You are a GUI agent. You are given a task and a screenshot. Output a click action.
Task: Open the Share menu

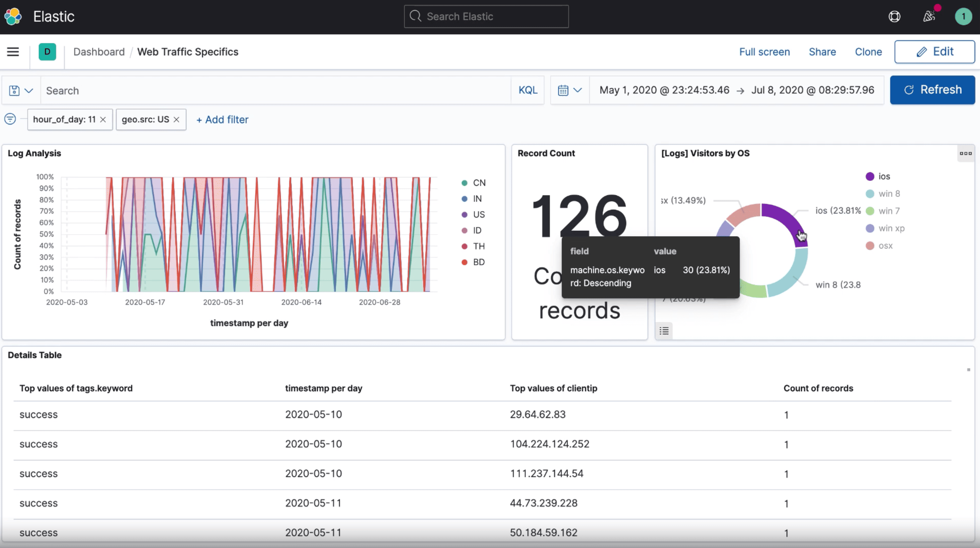[822, 52]
